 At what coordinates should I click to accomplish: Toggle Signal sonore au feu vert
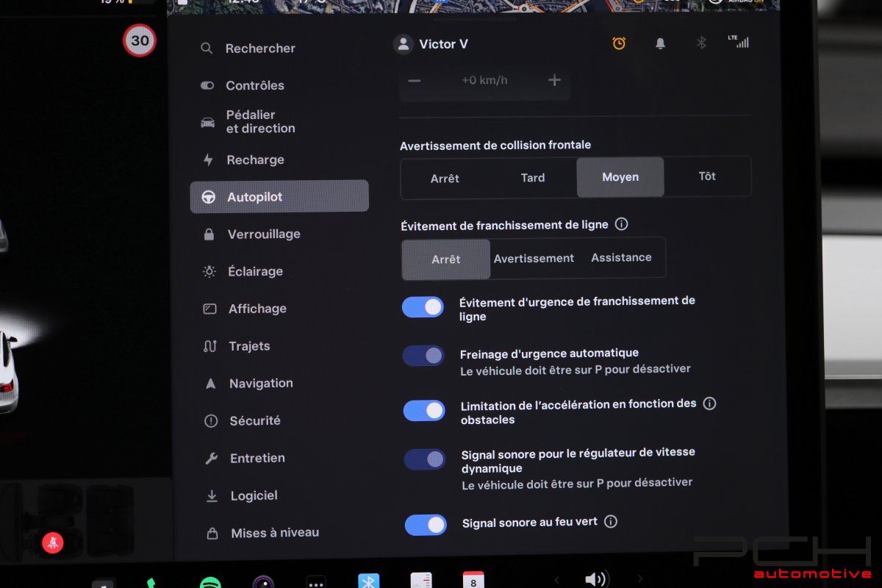[426, 525]
